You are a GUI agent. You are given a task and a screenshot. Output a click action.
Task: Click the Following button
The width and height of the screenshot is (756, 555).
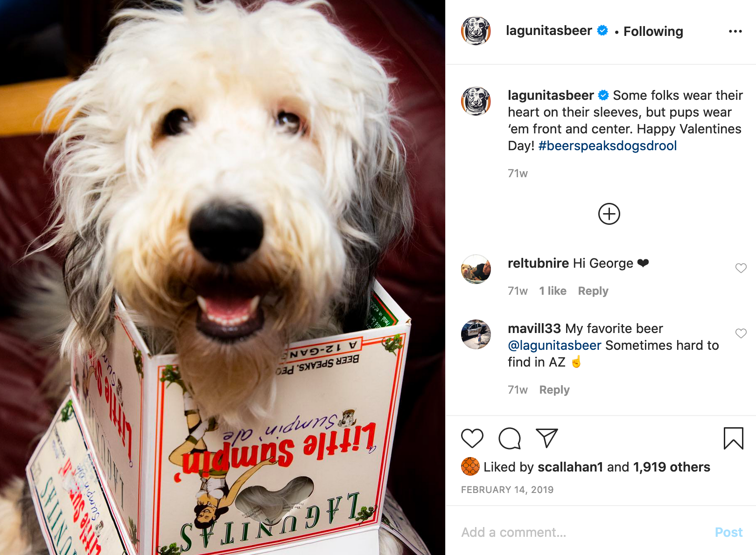coord(653,31)
